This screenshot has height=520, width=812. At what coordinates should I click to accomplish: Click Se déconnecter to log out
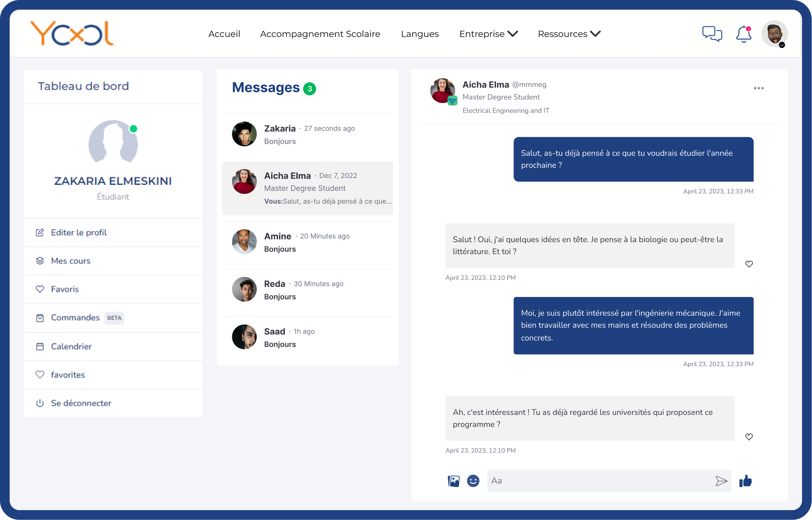click(x=81, y=403)
